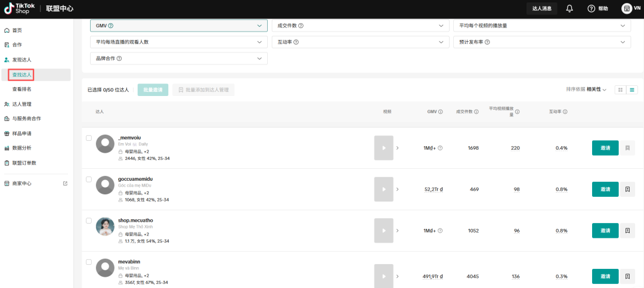Open 查找达人 submenu item
644x288 pixels.
[22, 75]
